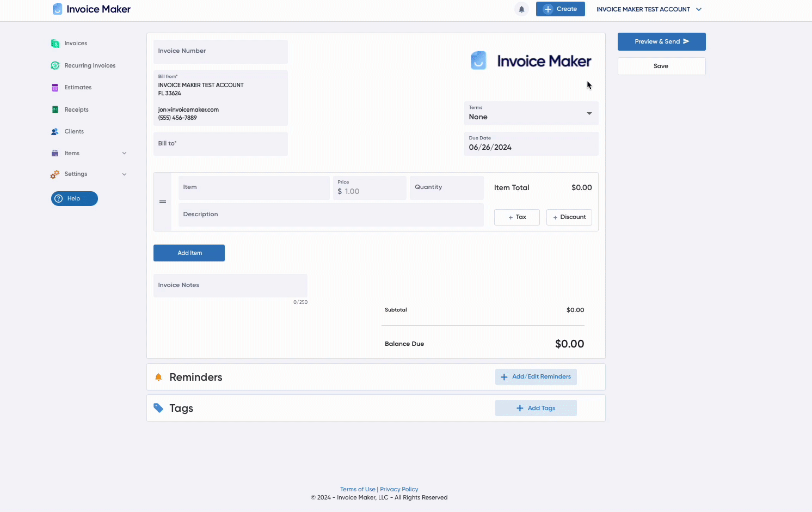Click the Tags label icon
The height and width of the screenshot is (512, 812).
(158, 408)
